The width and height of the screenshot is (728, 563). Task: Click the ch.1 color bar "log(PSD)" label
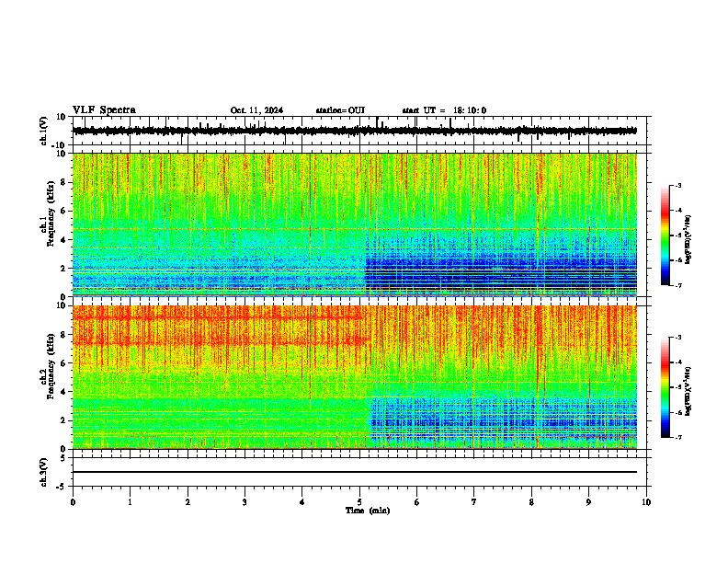point(688,239)
